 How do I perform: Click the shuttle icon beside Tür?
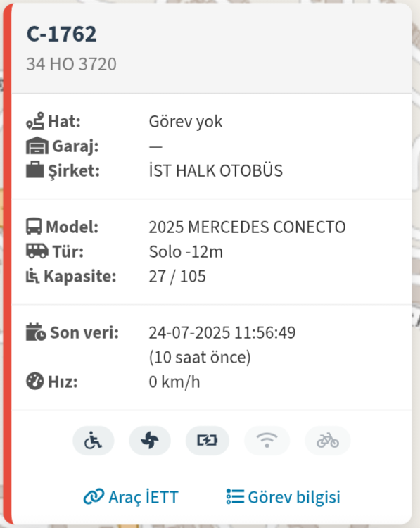pyautogui.click(x=37, y=251)
